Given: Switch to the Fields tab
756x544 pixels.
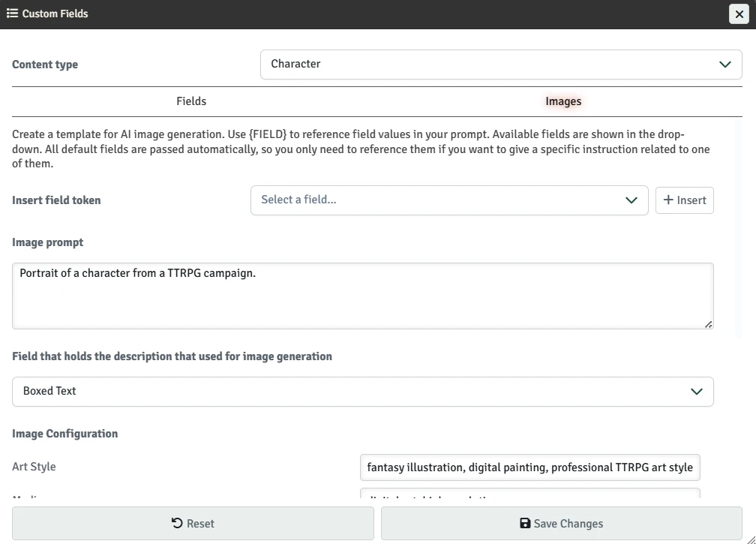Looking at the screenshot, I should click(191, 101).
